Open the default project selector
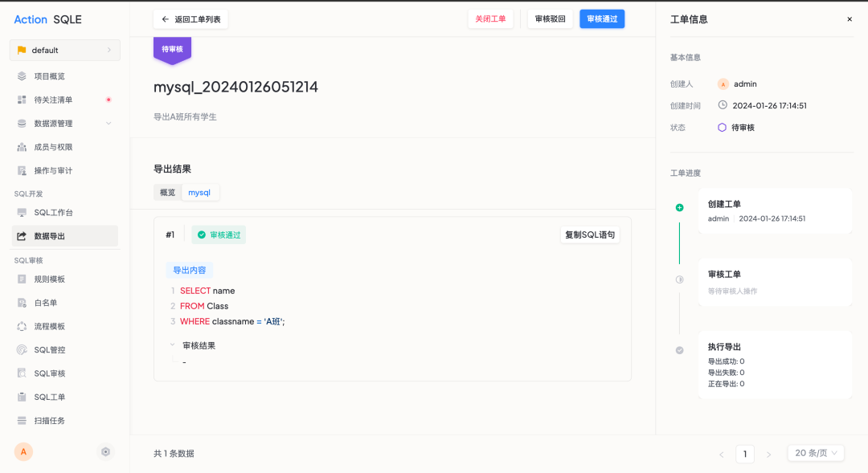The image size is (868, 473). click(x=65, y=50)
